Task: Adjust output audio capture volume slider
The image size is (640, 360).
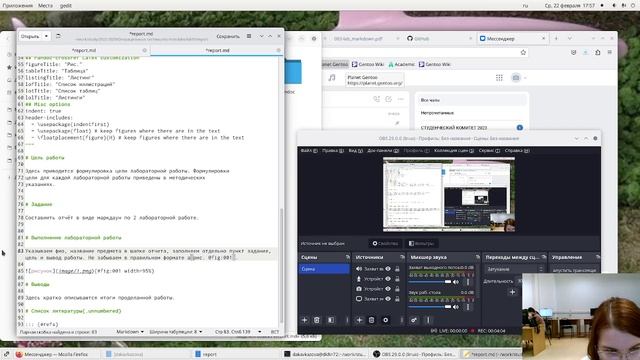Action: point(430,282)
